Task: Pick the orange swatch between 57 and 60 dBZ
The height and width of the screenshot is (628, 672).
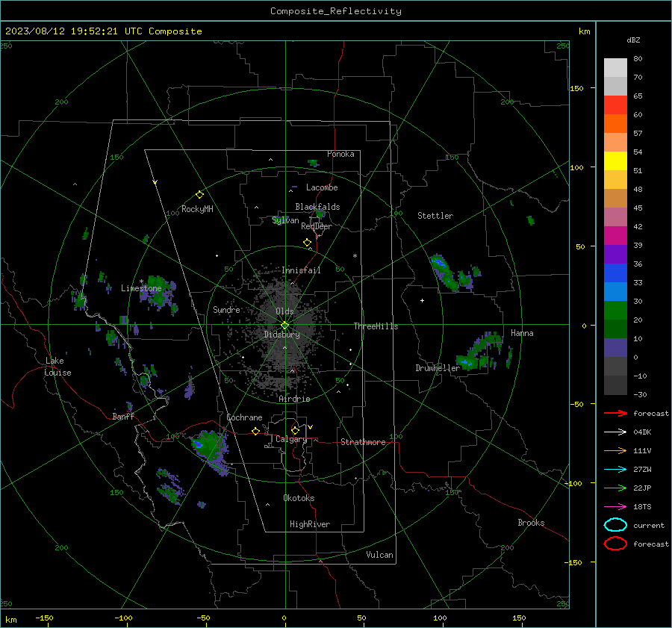Action: click(x=615, y=124)
